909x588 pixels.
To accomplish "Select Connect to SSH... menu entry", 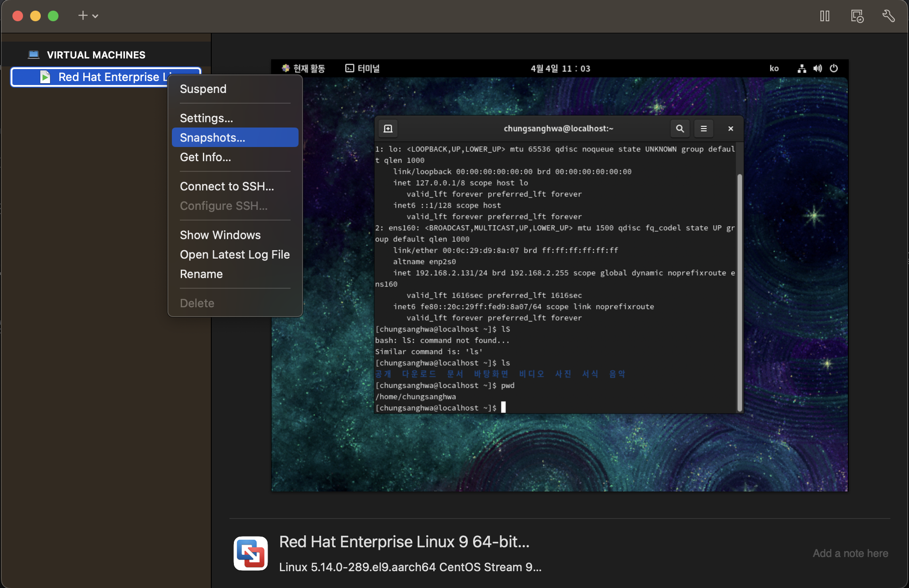I will [235, 186].
